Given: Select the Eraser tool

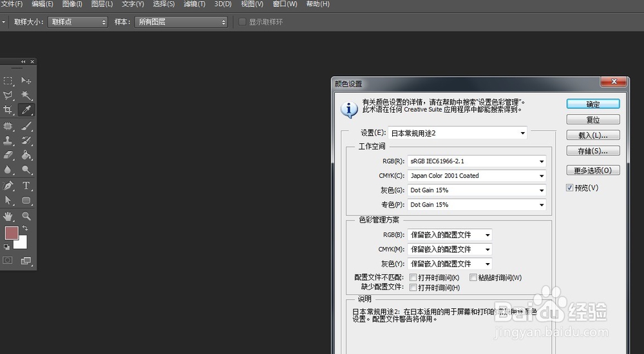Looking at the screenshot, I should (8, 155).
